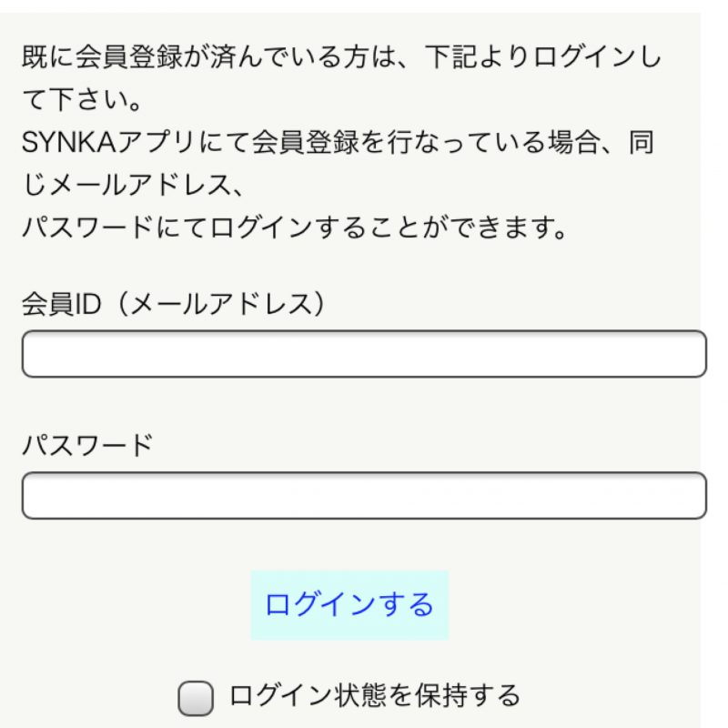Click the 会員ID（メールアドレス） field label
This screenshot has width=728, height=728.
(174, 304)
